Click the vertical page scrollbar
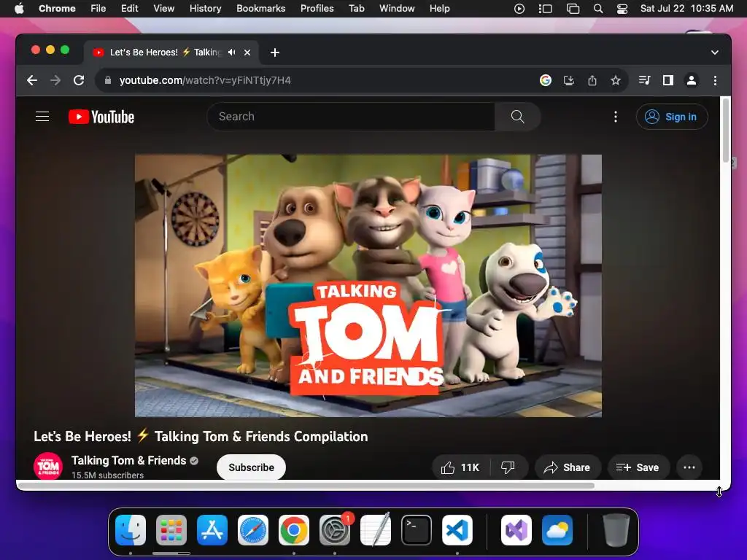 (x=726, y=130)
